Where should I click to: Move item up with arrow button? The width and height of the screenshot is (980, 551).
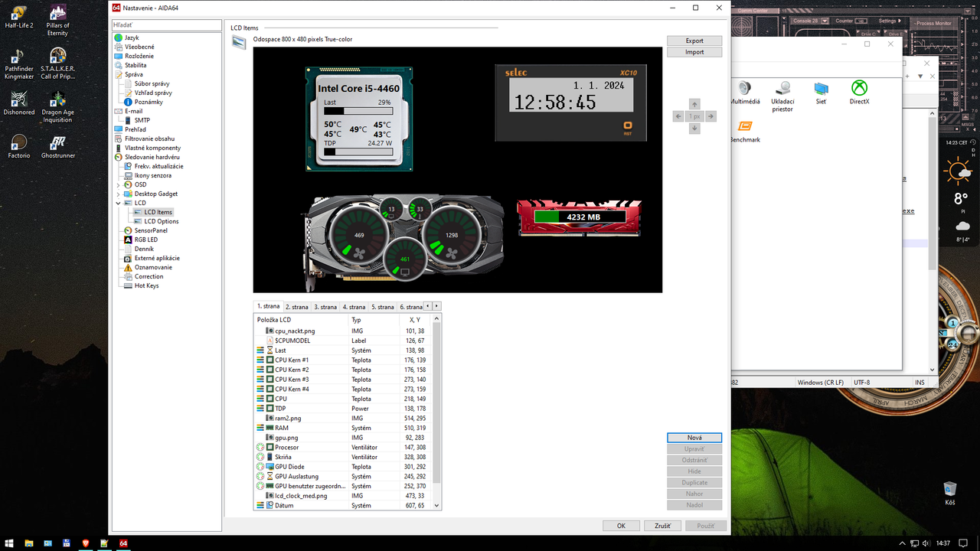pos(694,104)
